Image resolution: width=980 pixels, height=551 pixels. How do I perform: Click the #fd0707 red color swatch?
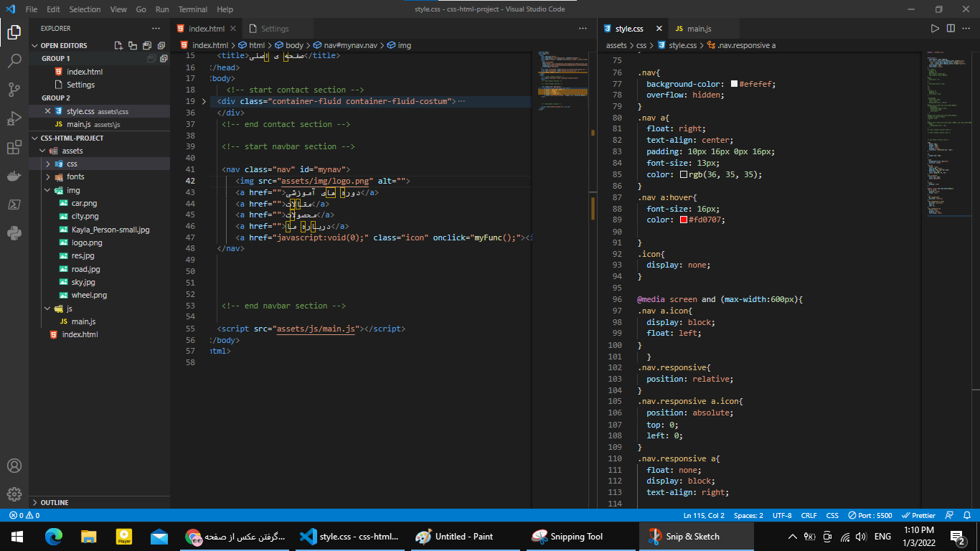(x=684, y=220)
